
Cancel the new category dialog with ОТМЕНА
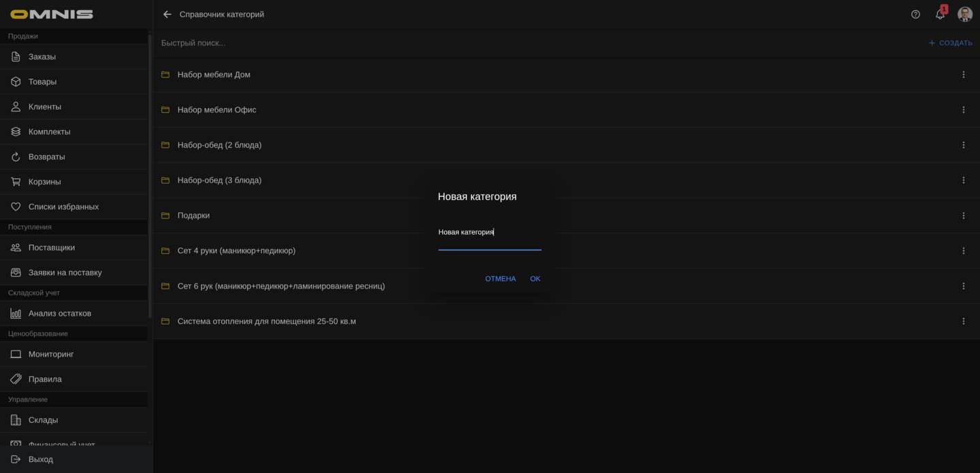[500, 279]
